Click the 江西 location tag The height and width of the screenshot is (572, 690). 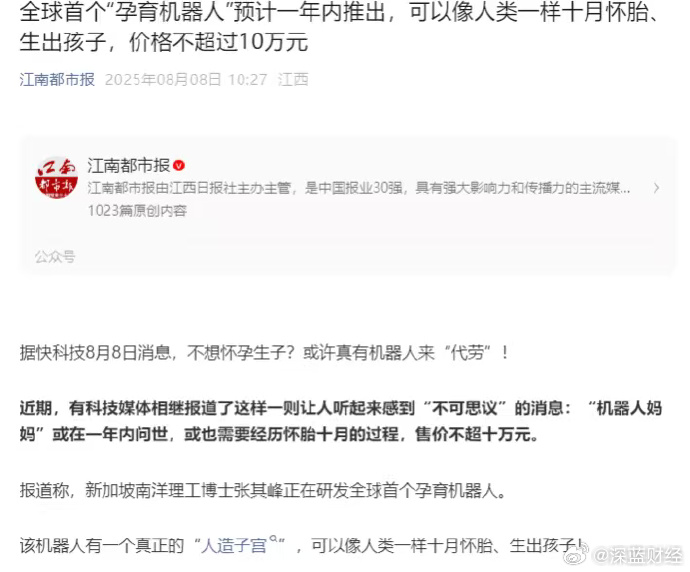[293, 80]
